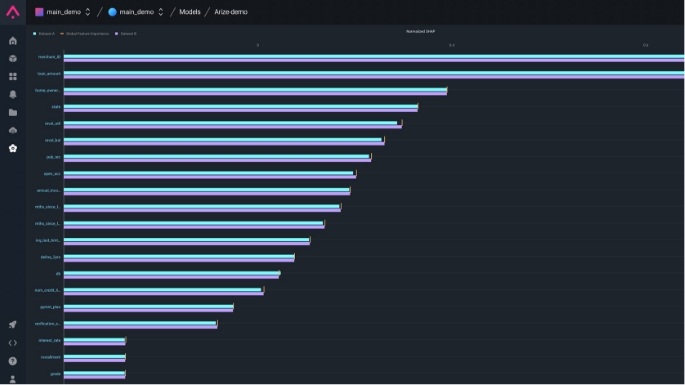Open the help question mark icon
685x385 pixels.
pyautogui.click(x=13, y=361)
